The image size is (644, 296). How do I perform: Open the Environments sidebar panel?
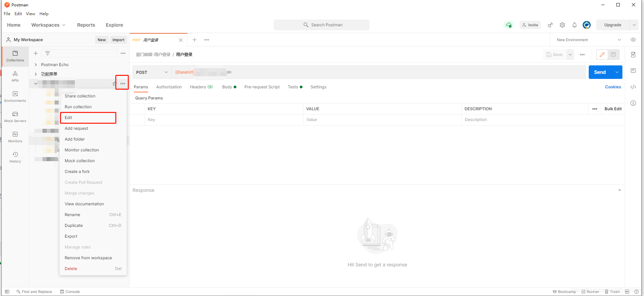[x=15, y=96]
